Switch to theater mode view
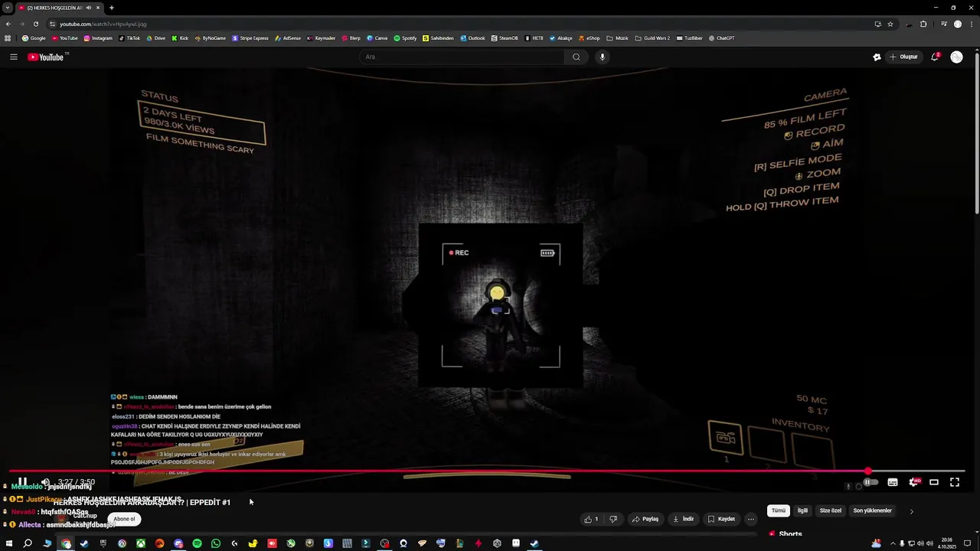Viewport: 980px width, 551px height. [934, 482]
